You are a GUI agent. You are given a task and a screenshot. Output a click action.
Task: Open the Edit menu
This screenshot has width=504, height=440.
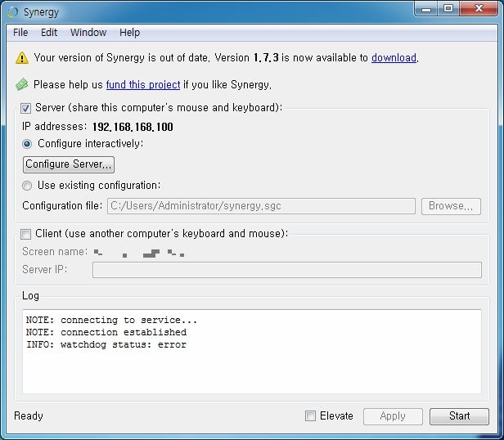(x=49, y=33)
